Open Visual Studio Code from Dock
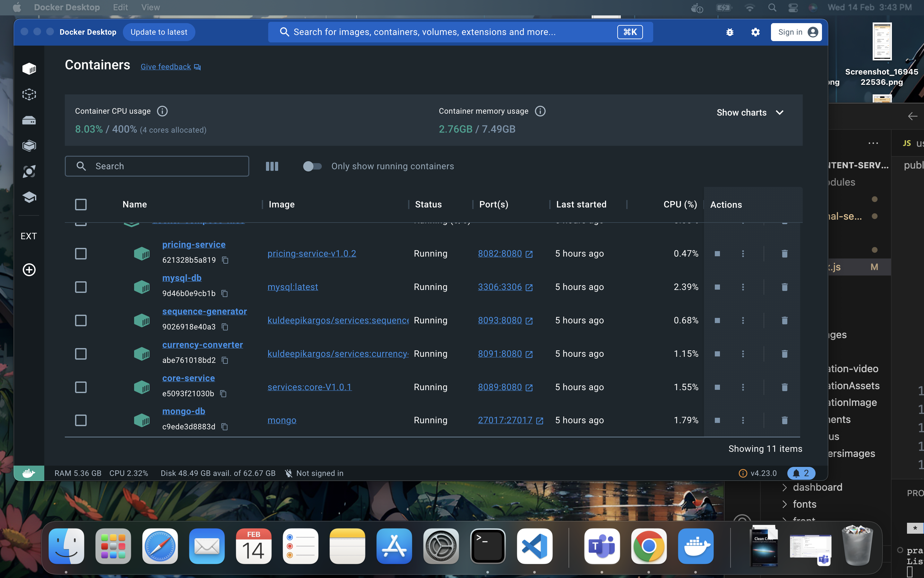This screenshot has height=578, width=924. [x=535, y=546]
